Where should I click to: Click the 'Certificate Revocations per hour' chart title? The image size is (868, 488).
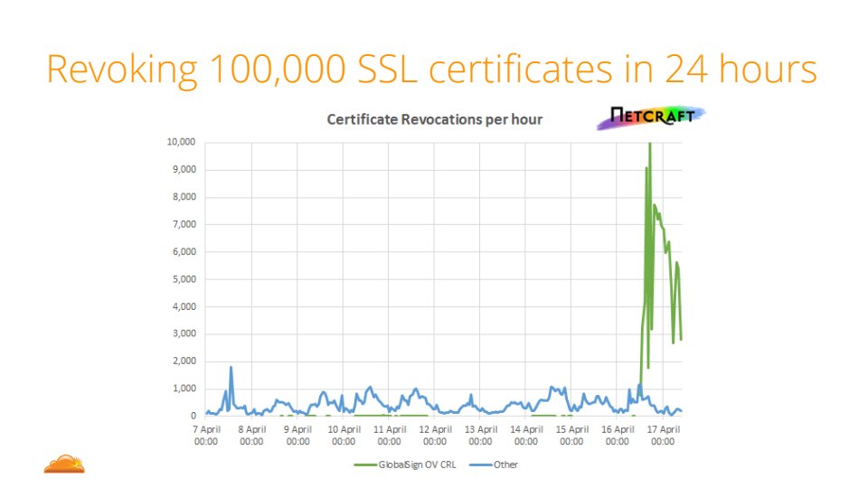434,119
